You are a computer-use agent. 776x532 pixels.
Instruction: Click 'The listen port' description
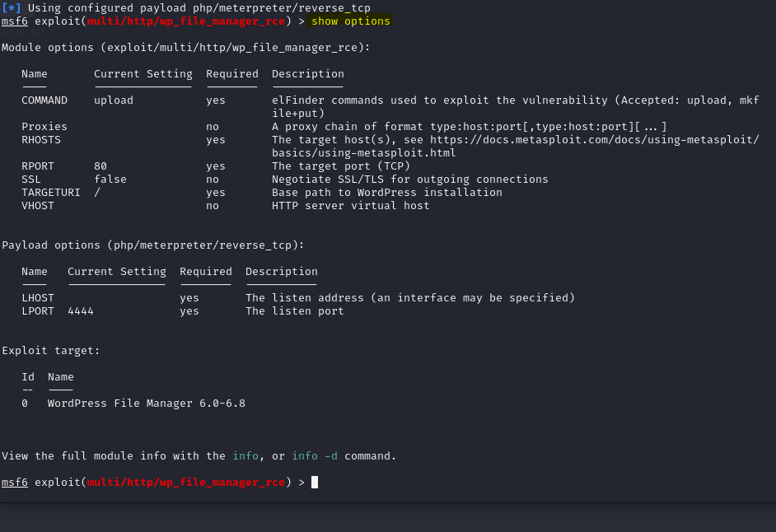click(x=294, y=310)
